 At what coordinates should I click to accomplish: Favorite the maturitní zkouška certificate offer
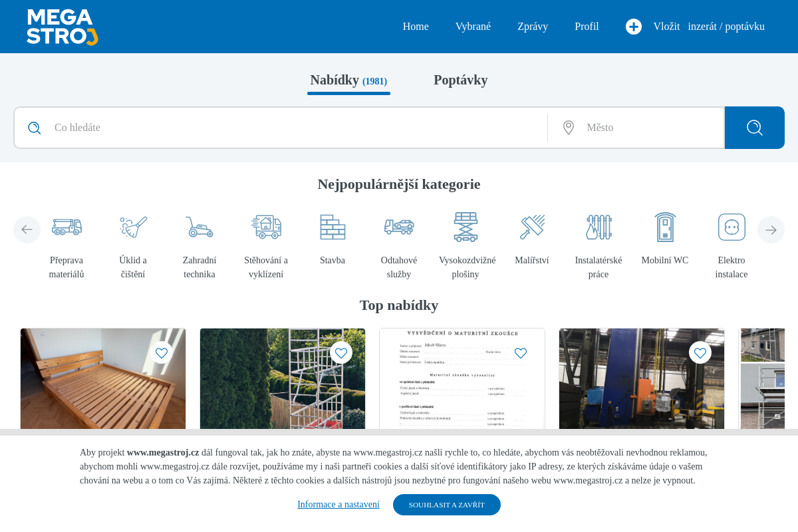521,352
